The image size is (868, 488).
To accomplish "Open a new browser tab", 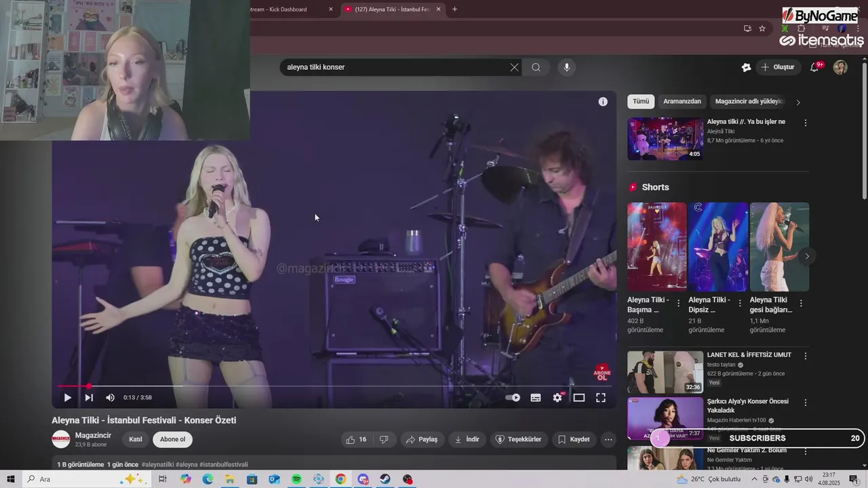I will [454, 9].
